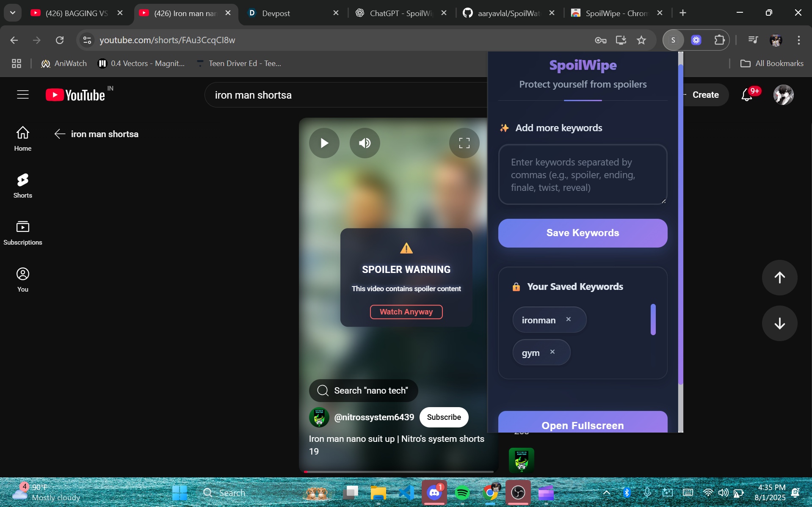Image resolution: width=812 pixels, height=507 pixels.
Task: Open Windows Start menu
Action: (180, 493)
